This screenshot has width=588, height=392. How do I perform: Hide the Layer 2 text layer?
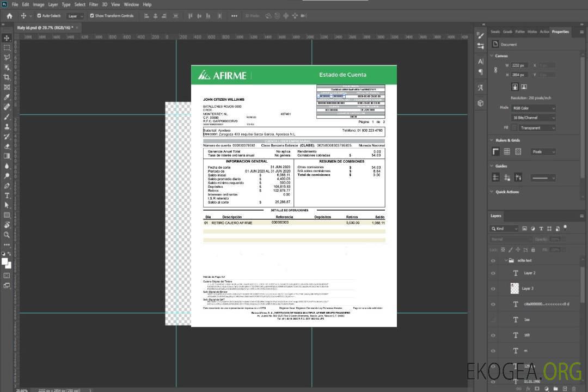point(493,273)
